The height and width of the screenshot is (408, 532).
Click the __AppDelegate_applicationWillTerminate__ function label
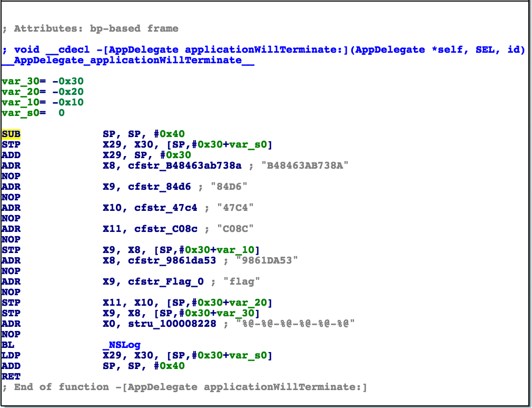[128, 60]
